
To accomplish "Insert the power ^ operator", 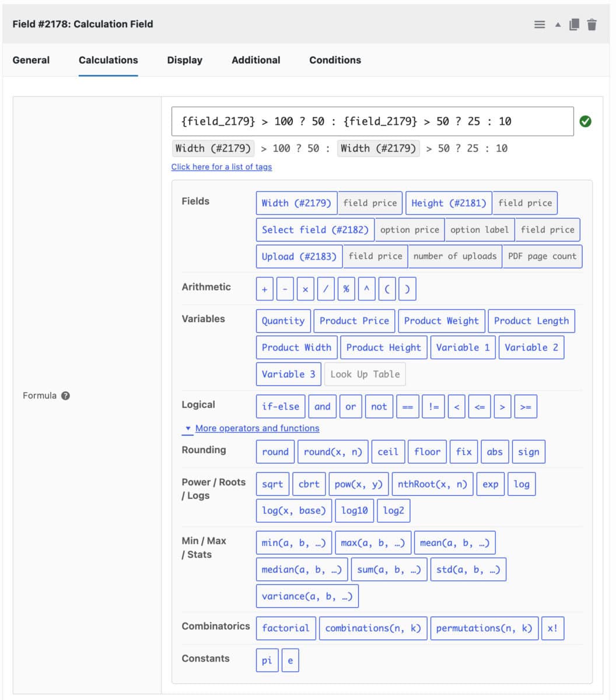I will coord(366,289).
